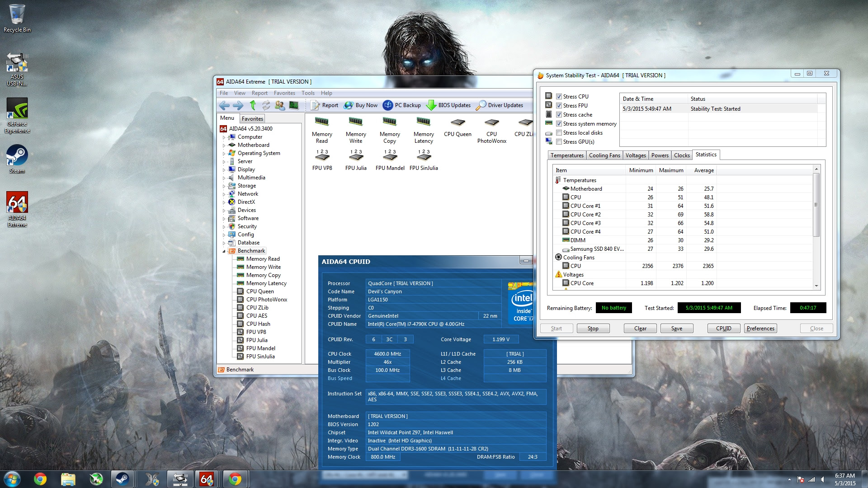Click the ASUS USB desktop shortcut icon
Screen dimensions: 868x488
pos(17,69)
